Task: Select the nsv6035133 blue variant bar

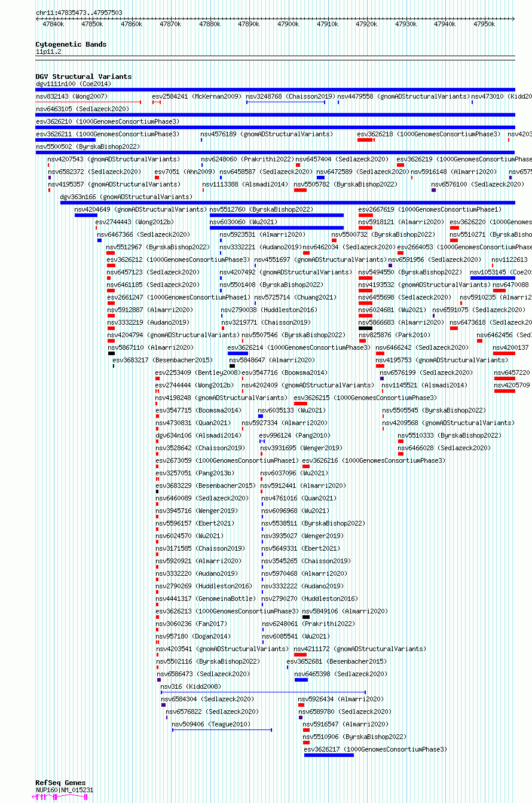Action: (x=261, y=416)
